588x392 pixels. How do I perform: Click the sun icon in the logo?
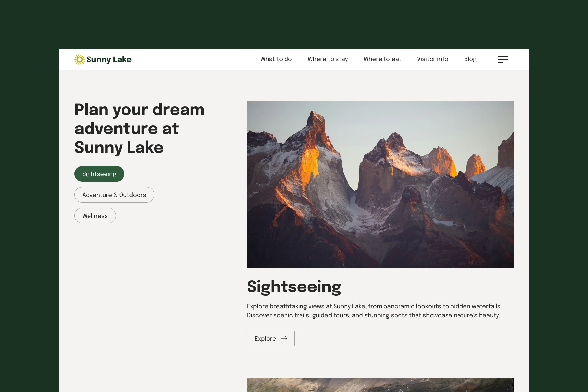pos(79,59)
